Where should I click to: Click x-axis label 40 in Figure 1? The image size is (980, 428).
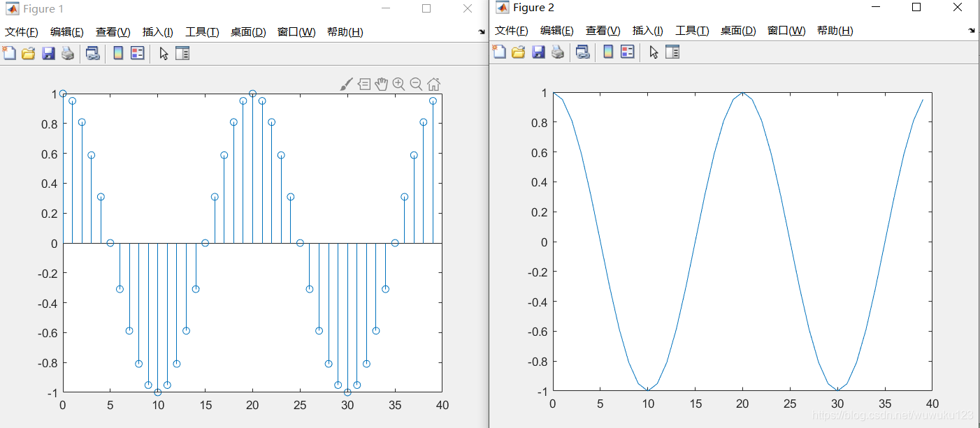[x=442, y=405]
